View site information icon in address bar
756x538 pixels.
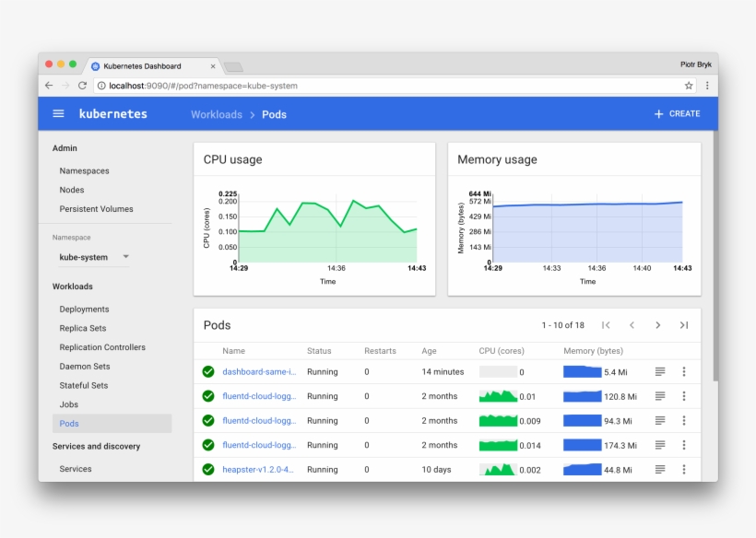tap(101, 86)
